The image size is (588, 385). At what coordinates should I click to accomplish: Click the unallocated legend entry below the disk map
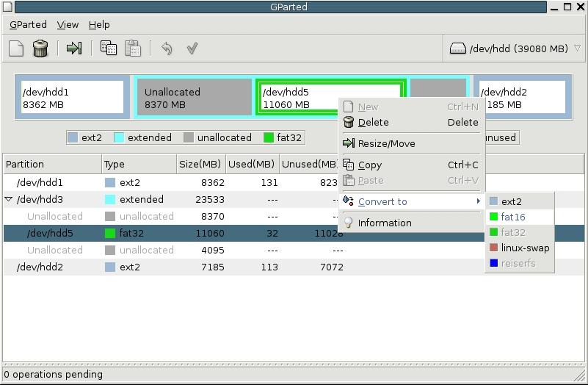(x=217, y=137)
